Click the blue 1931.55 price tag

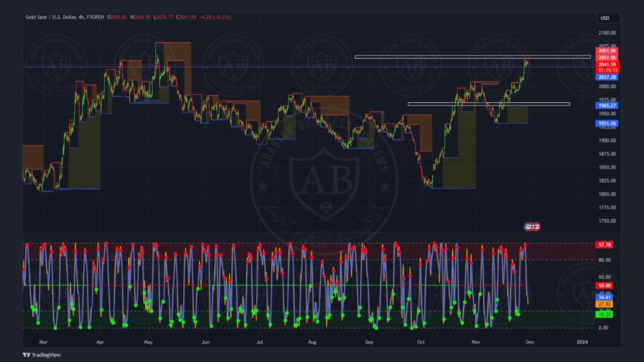pyautogui.click(x=607, y=124)
